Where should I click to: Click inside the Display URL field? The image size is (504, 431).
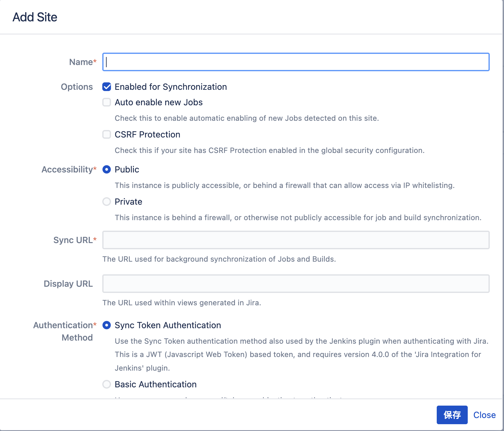(x=296, y=283)
